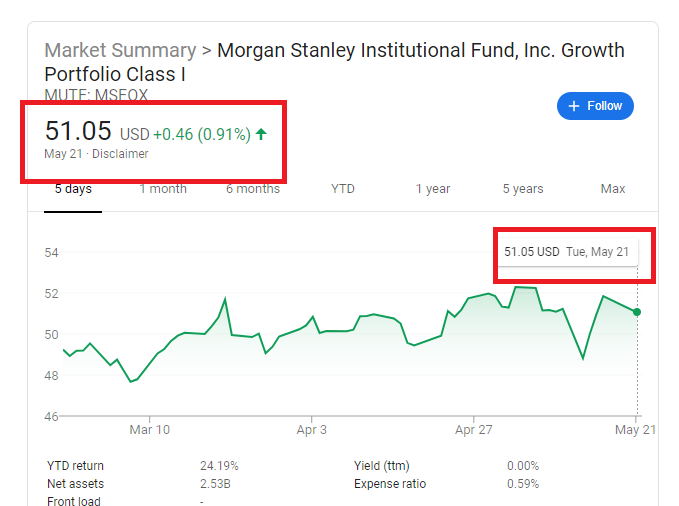Click the YTD return 24.19% value
This screenshot has height=506, width=679.
[219, 466]
